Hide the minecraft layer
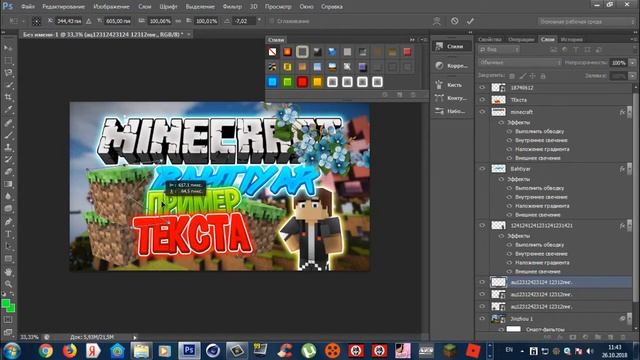 482,112
